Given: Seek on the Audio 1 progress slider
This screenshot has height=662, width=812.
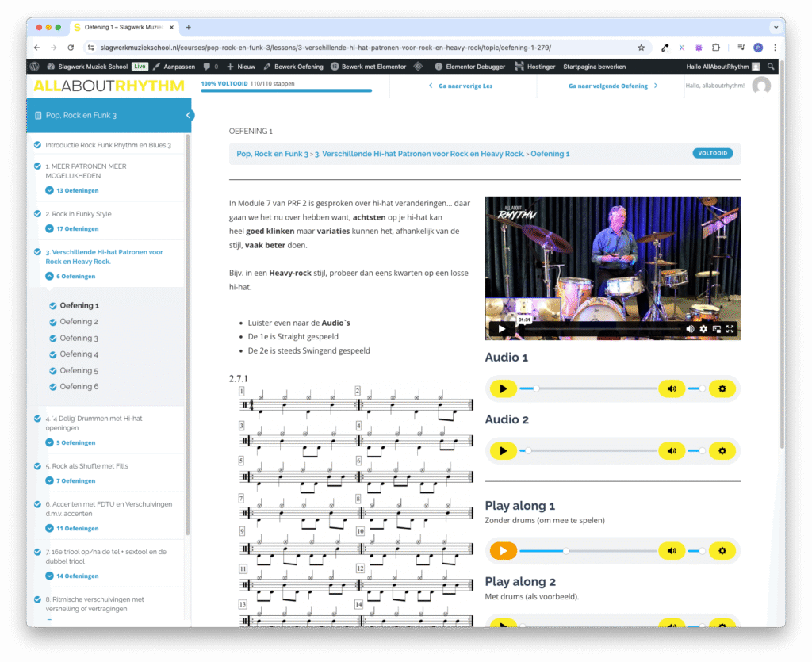Looking at the screenshot, I should coord(588,388).
